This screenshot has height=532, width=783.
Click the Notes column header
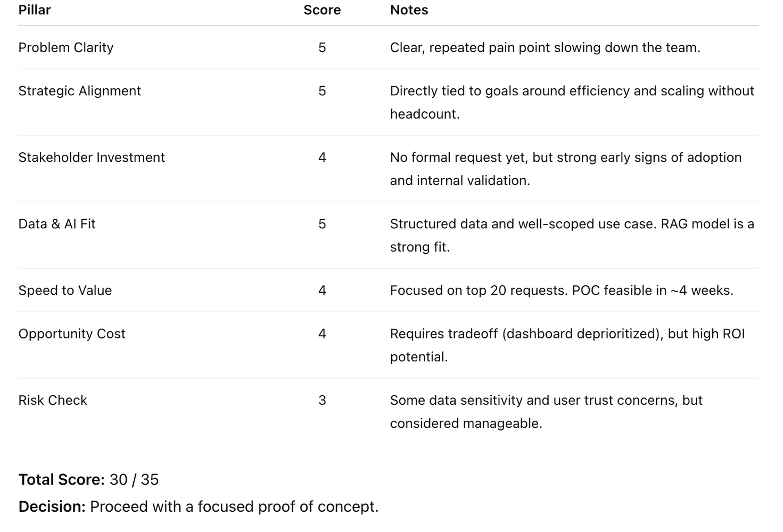click(409, 10)
